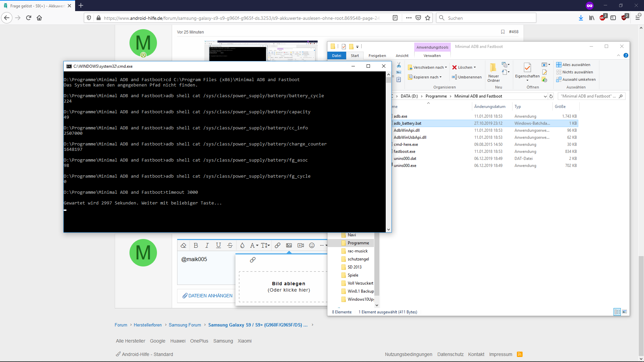This screenshot has width=644, height=362.
Task: Refresh the Explorer folder view
Action: (x=551, y=96)
